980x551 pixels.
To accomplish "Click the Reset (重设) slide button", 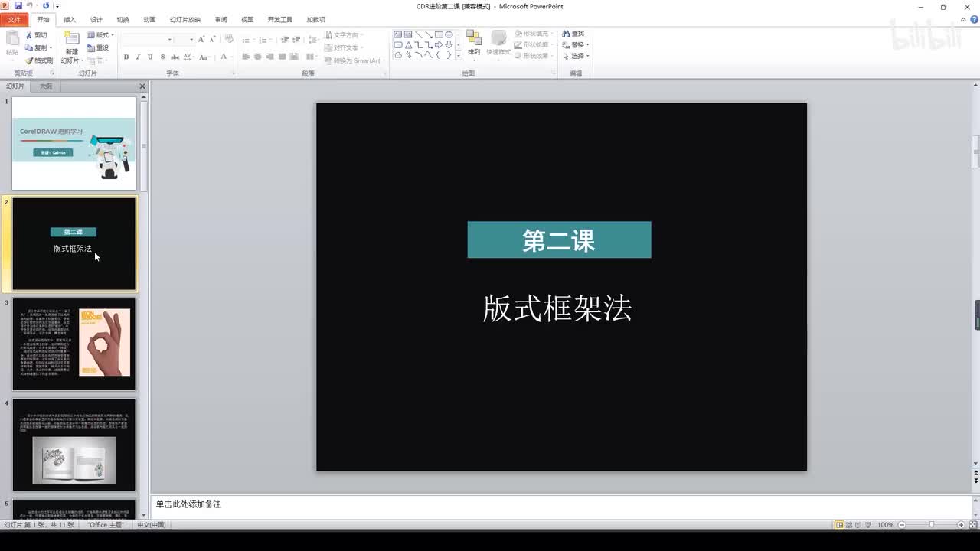I will [98, 47].
